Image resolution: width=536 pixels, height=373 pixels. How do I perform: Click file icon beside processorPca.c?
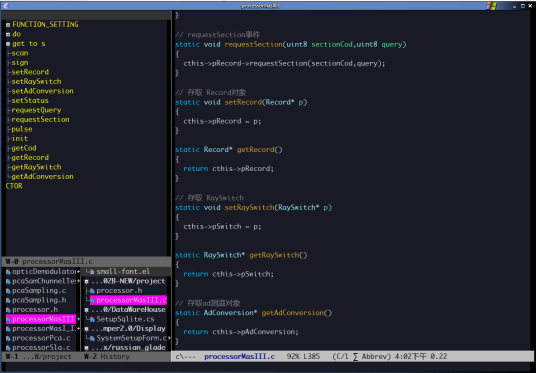click(x=8, y=338)
